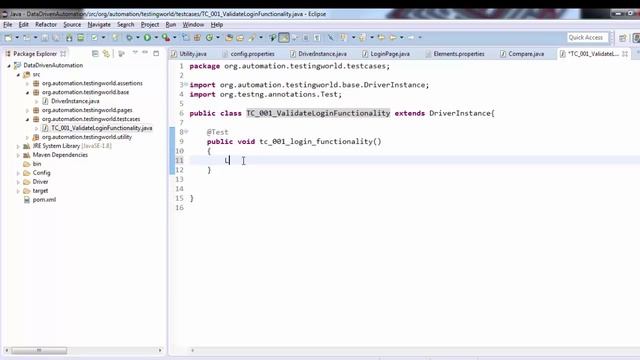Toggle Block Selection Mode button
Image resolution: width=640 pixels, height=360 pixels.
coord(306,38)
